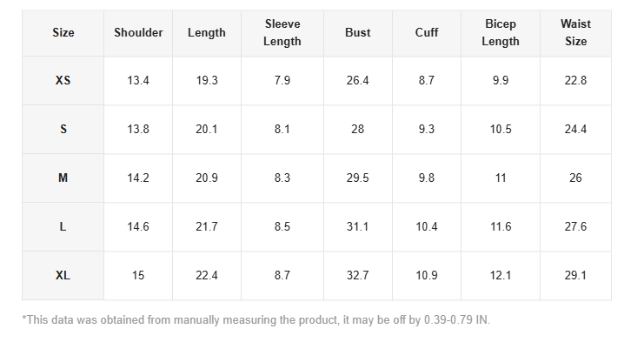Click the Shoulder column header
Image resolution: width=644 pixels, height=349 pixels.
pos(138,33)
